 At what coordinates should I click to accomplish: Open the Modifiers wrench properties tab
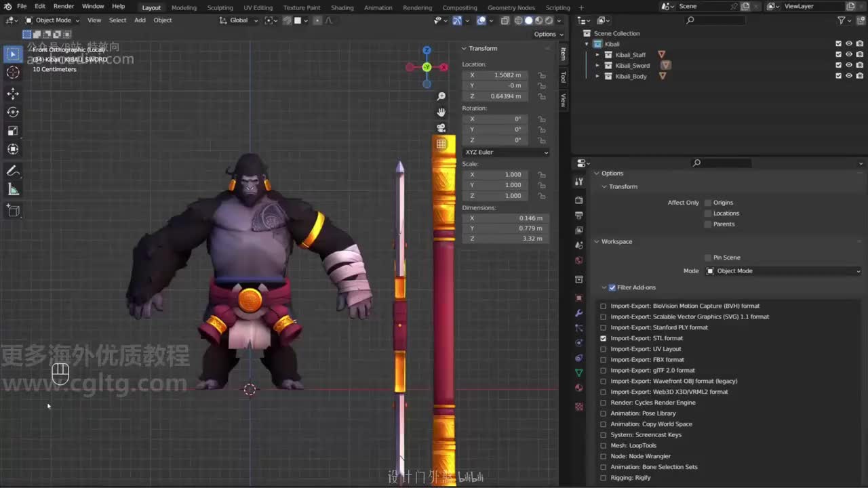(579, 313)
